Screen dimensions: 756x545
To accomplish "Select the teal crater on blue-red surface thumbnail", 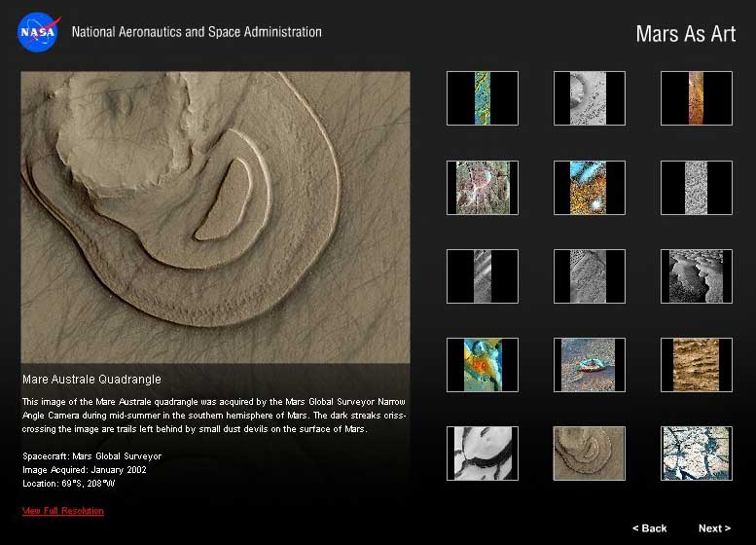I will pos(590,365).
